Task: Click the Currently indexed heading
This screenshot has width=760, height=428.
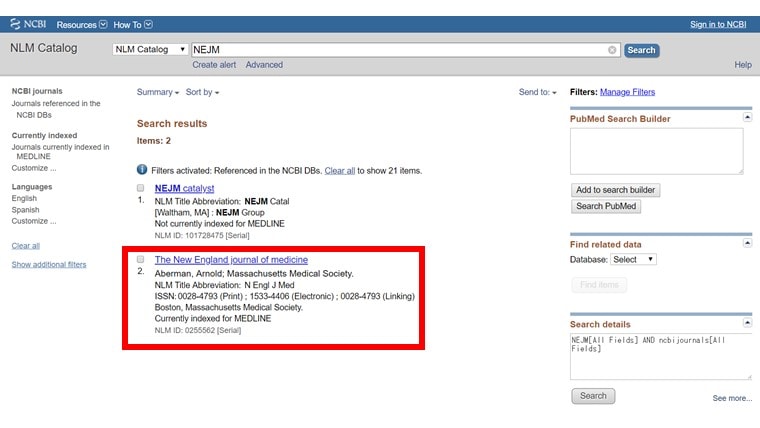Action: tap(45, 135)
